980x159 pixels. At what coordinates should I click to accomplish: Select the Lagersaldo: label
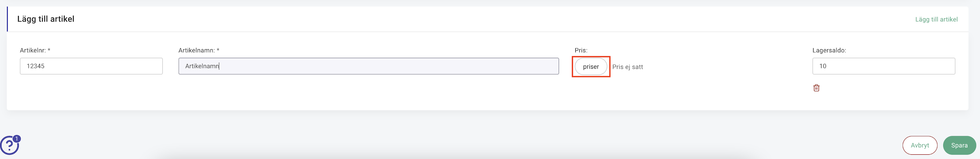coord(829,50)
